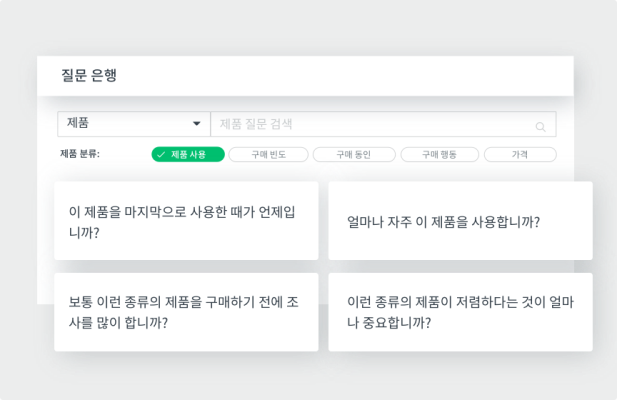Viewport: 617px width, 400px height.
Task: Enable the 구매 빈도 filter chip
Action: pos(267,155)
